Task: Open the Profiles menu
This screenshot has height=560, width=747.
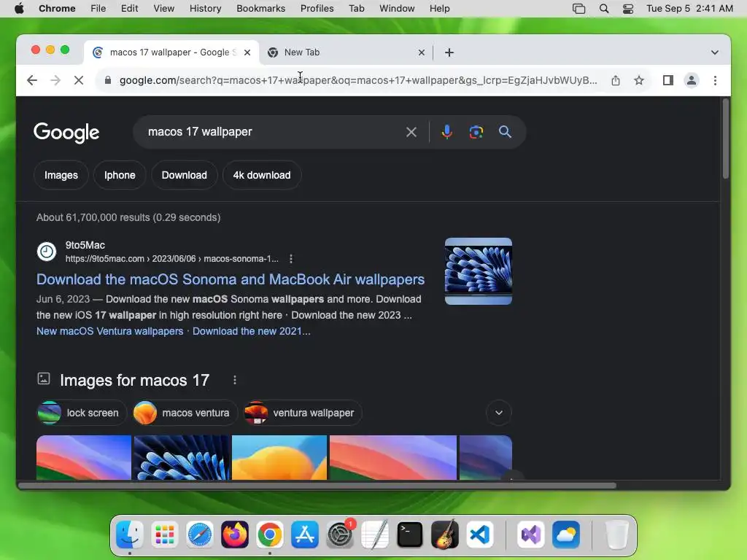Action: pos(317,9)
